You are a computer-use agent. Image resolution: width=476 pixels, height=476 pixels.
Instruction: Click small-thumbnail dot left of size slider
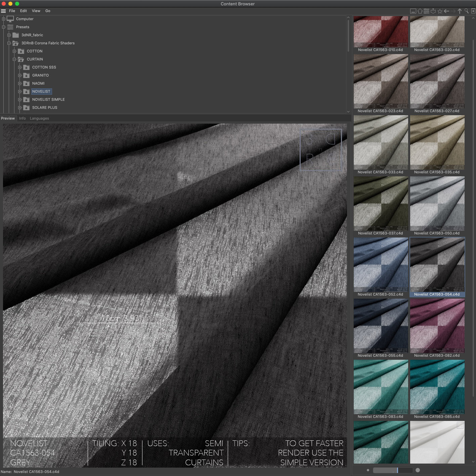pos(368,470)
